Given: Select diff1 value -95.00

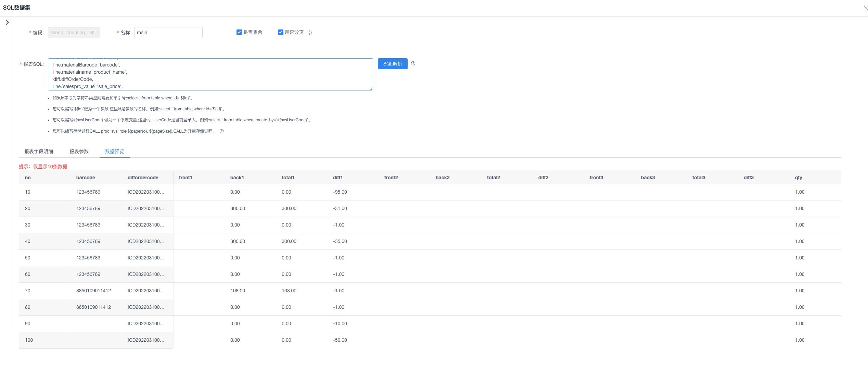Looking at the screenshot, I should pyautogui.click(x=340, y=192).
